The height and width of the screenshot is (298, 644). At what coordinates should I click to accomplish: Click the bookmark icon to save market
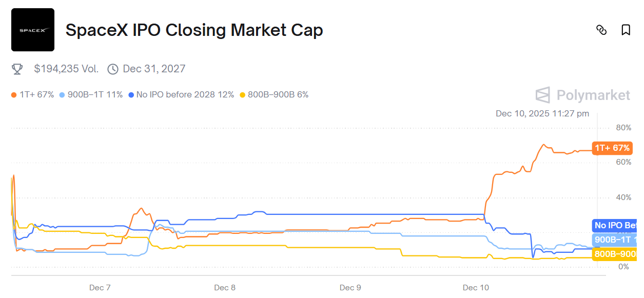(x=625, y=31)
